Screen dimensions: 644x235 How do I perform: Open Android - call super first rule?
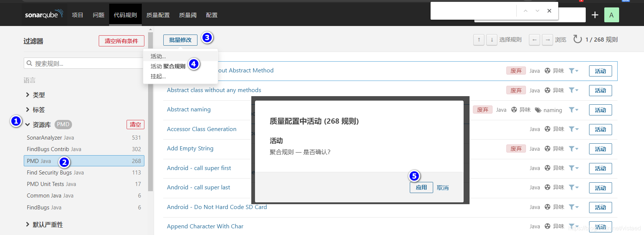pos(199,168)
